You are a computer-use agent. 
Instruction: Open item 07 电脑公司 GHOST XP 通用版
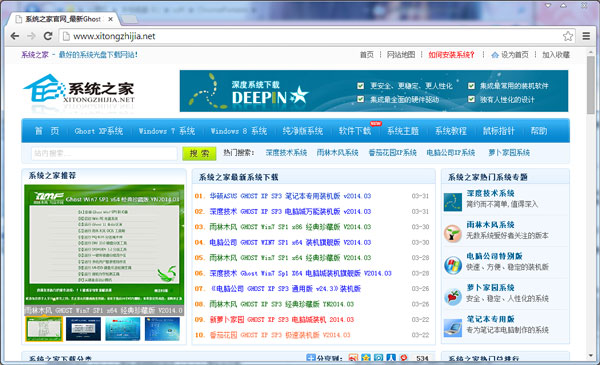click(285, 288)
